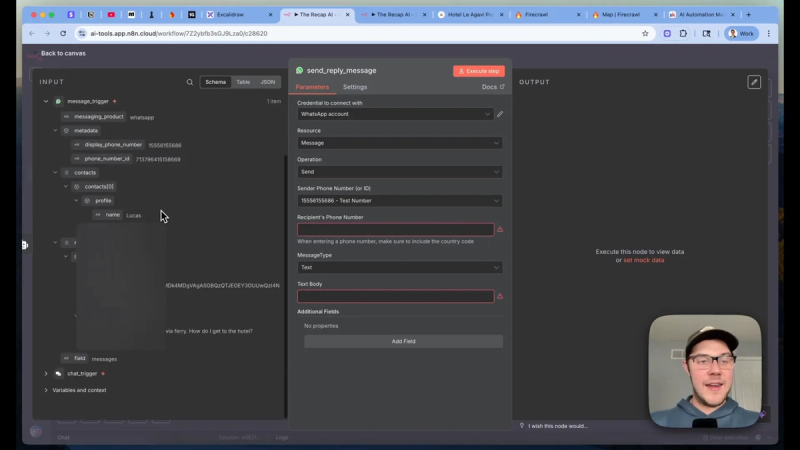This screenshot has height=450, width=800.
Task: Click the Chat label in bottom bar
Action: click(63, 437)
